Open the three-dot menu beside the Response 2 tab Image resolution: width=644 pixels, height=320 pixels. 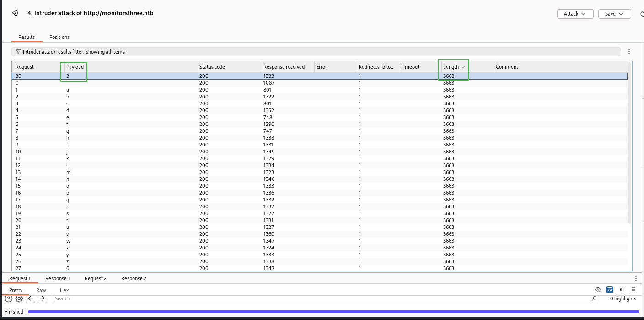[x=636, y=278]
